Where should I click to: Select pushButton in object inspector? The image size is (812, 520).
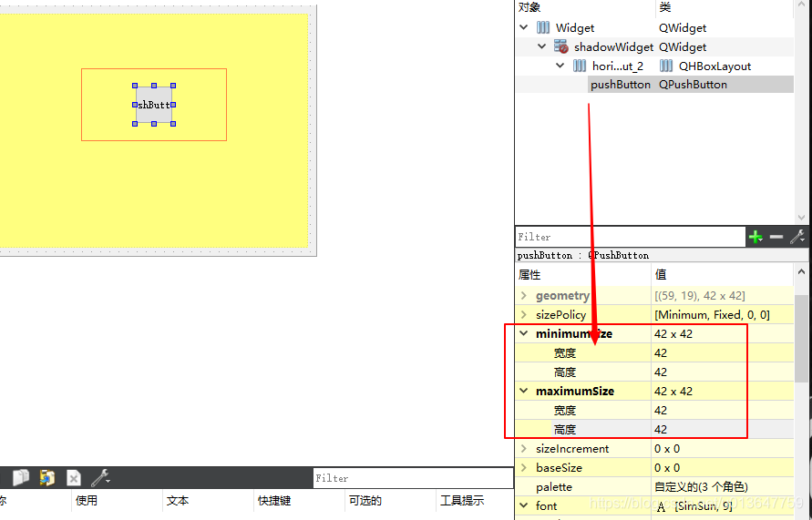click(x=621, y=85)
